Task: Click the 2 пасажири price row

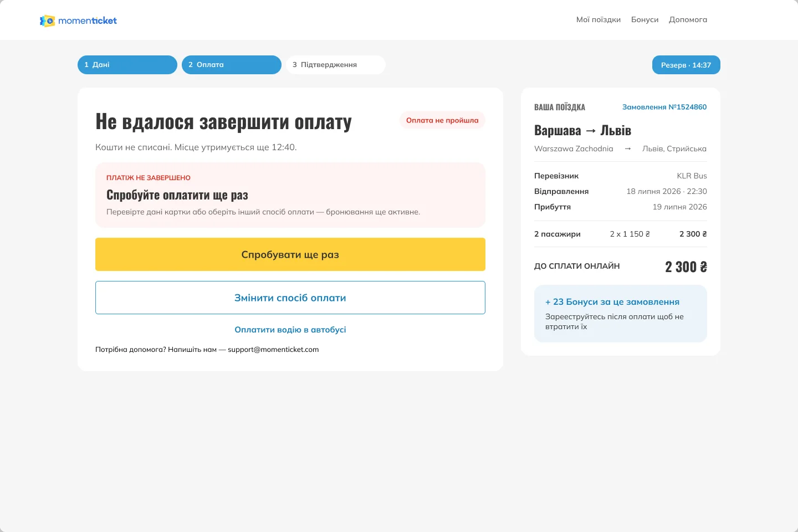Action: pyautogui.click(x=621, y=234)
